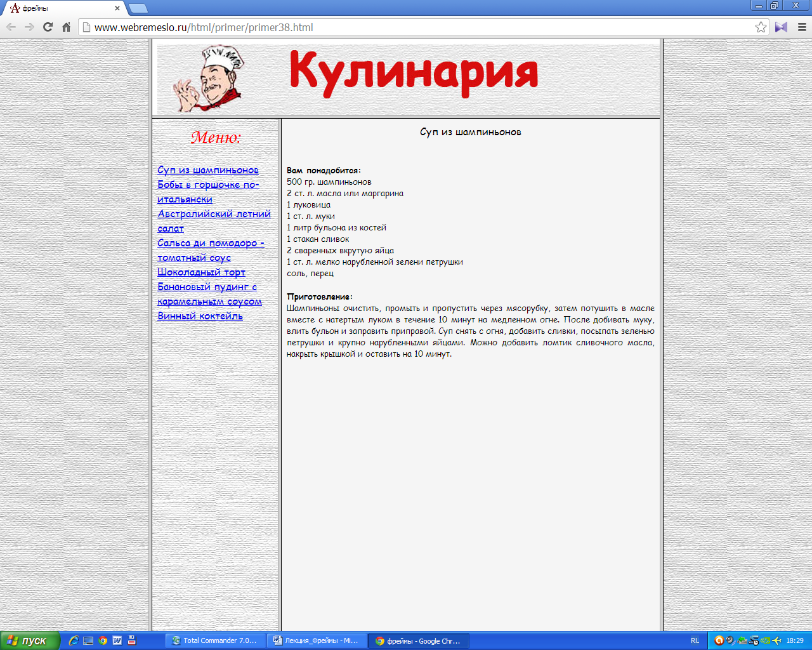This screenshot has height=650, width=812.
Task: Open the 'Австралийский летний салат' link
Action: tap(214, 221)
